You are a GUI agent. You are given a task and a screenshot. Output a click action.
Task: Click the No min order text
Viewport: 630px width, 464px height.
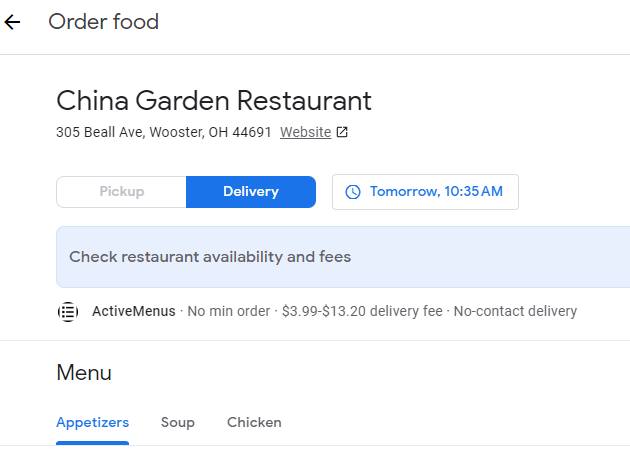(229, 311)
